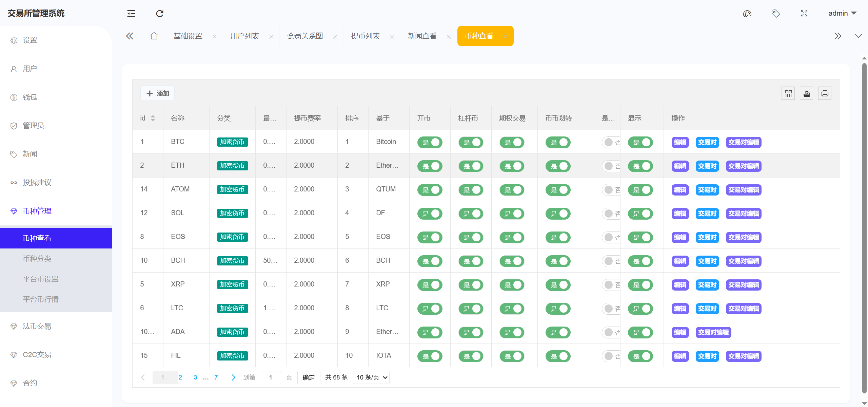
Task: Refresh the page using the reload icon
Action: 160,13
